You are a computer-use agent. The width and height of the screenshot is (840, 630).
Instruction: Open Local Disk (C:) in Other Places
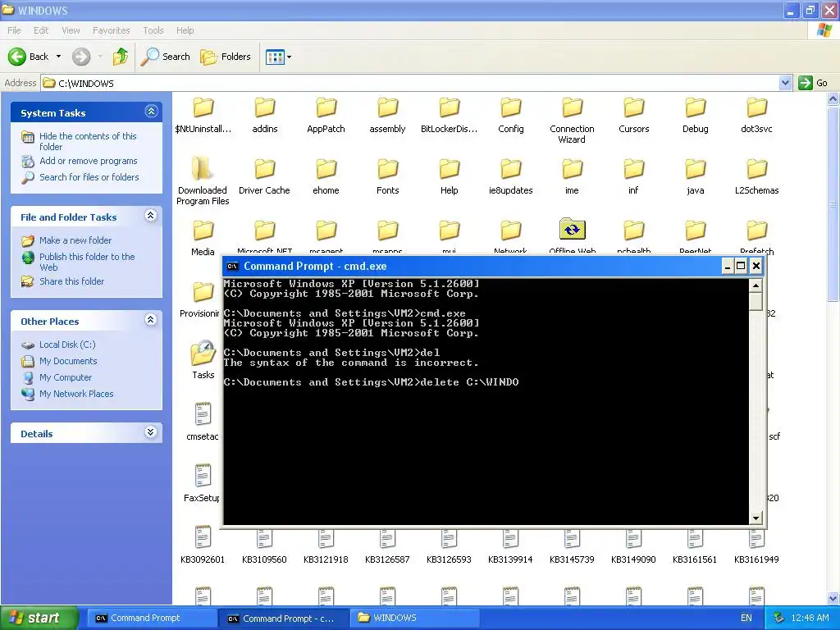[x=67, y=345]
